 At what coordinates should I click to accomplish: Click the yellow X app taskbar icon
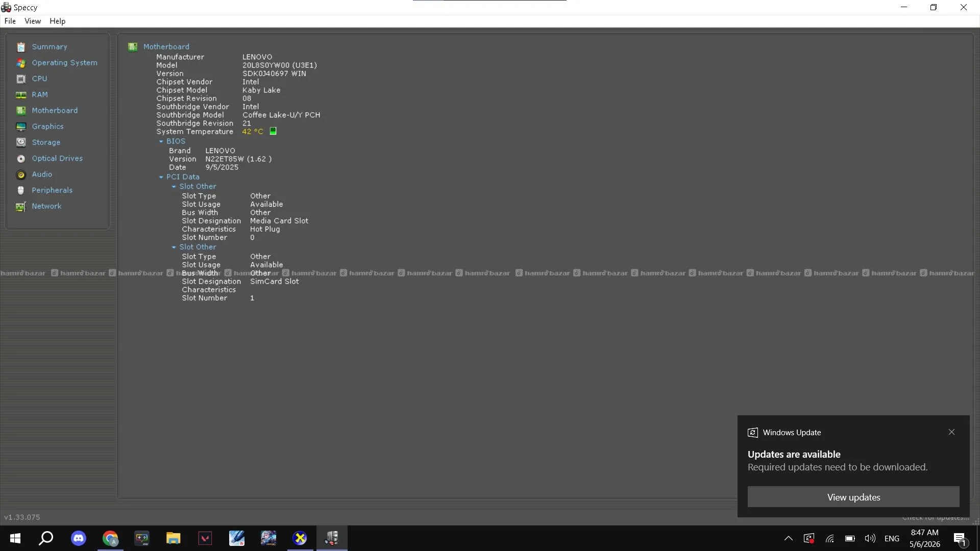tap(300, 538)
